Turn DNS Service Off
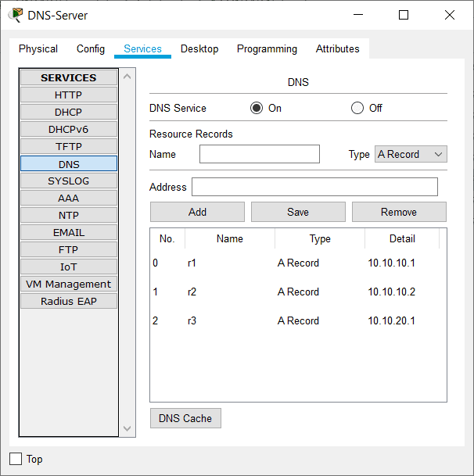The height and width of the screenshot is (476, 474). (x=357, y=108)
